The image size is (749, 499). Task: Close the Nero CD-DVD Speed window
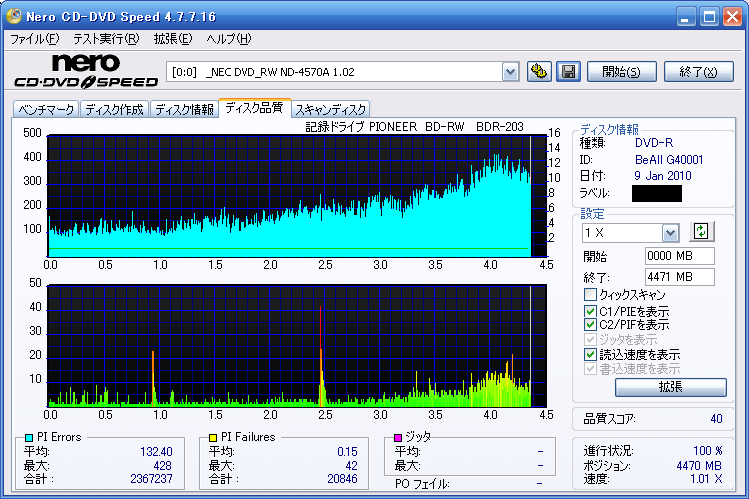[732, 17]
